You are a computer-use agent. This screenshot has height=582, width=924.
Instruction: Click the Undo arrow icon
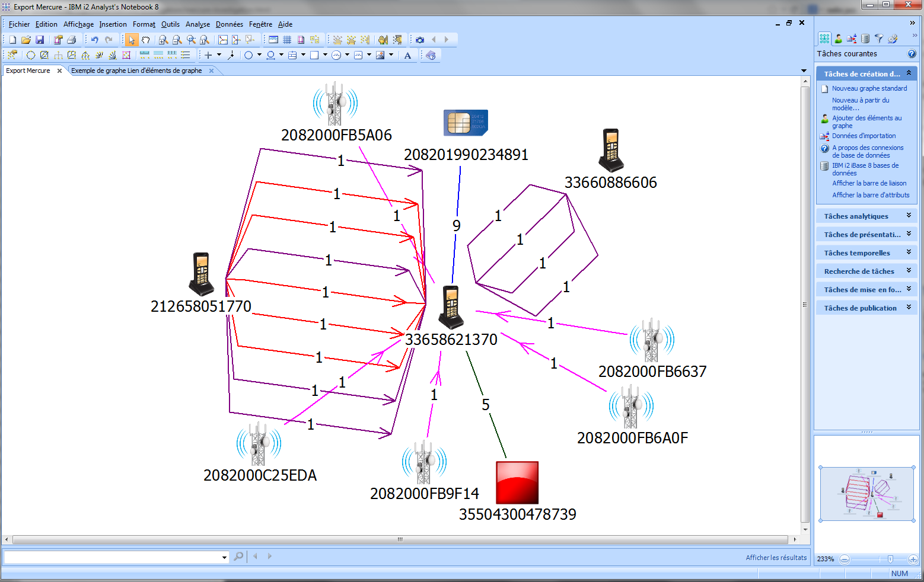point(94,40)
